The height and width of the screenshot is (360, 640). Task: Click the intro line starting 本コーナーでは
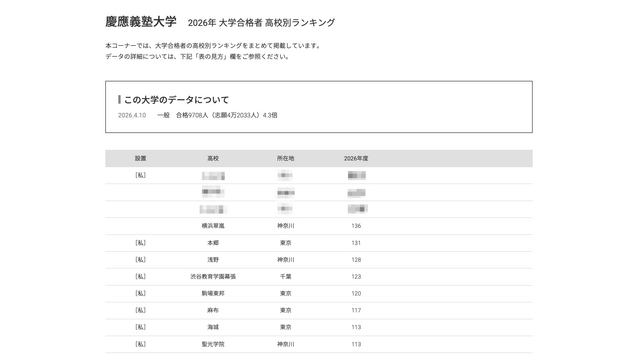point(214,46)
